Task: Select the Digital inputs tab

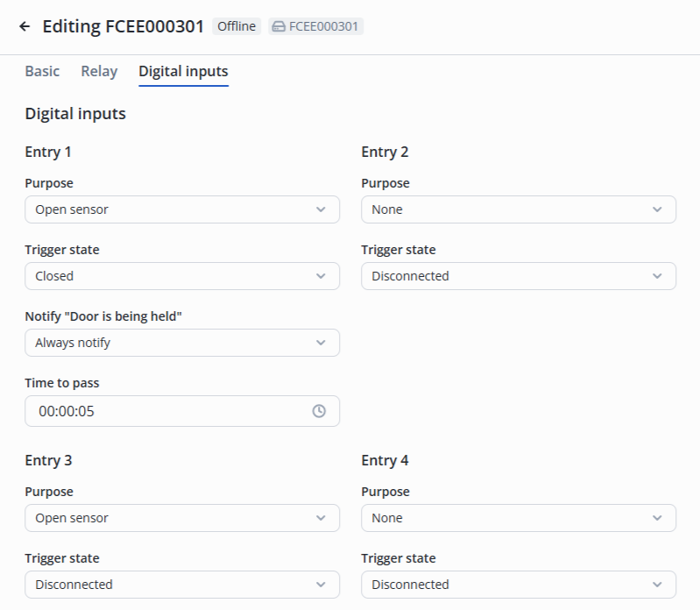Action: tap(183, 72)
